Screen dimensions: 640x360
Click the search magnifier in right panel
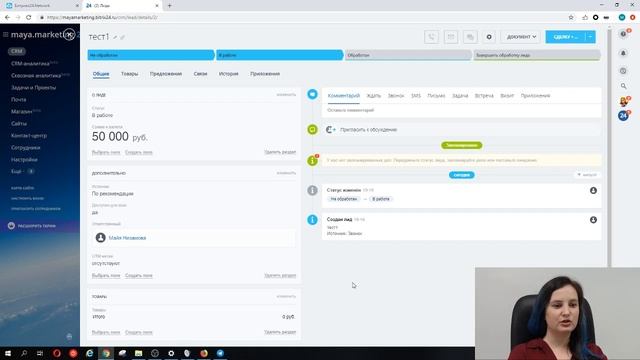(623, 86)
